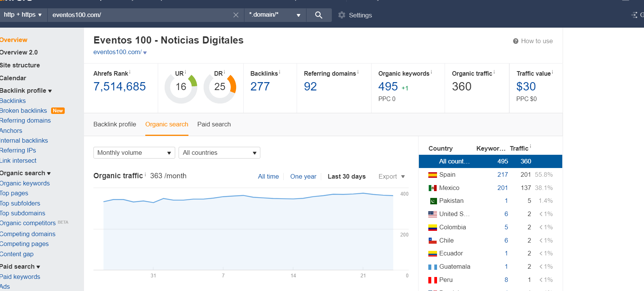Switch to the Paid search tab

[x=214, y=124]
